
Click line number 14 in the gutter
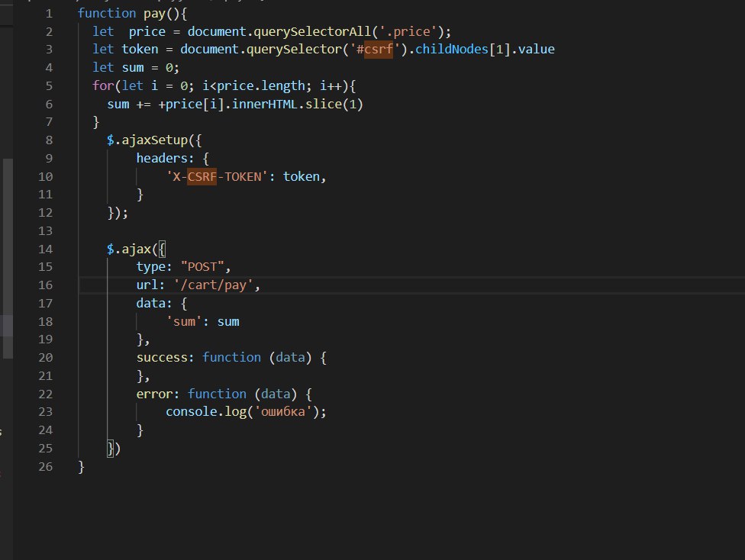pyautogui.click(x=46, y=249)
